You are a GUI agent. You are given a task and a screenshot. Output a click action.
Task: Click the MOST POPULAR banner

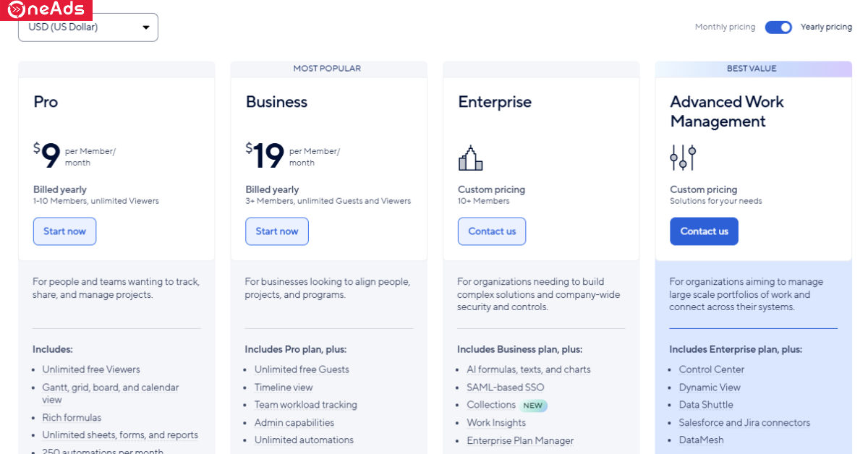(x=327, y=69)
